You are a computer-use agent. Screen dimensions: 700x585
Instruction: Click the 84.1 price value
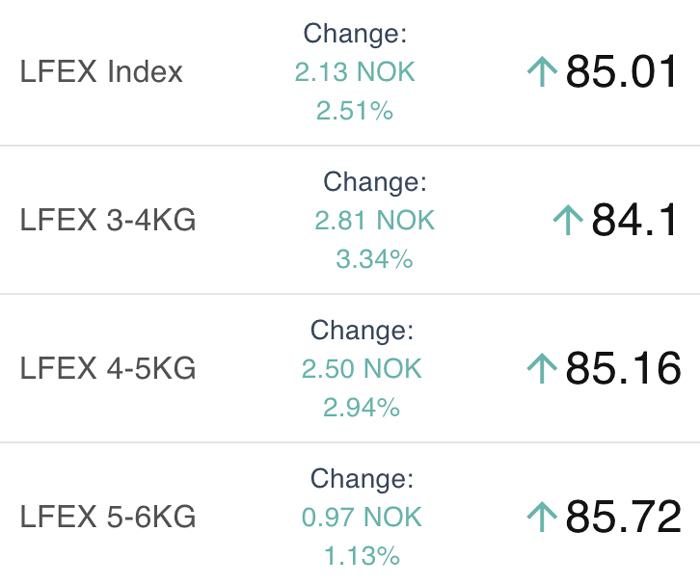point(634,220)
